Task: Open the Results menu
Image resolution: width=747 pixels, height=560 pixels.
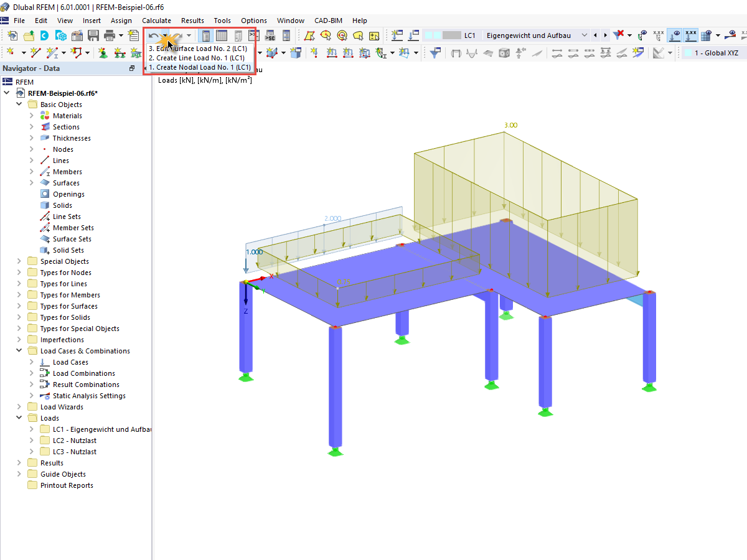Action: tap(192, 21)
